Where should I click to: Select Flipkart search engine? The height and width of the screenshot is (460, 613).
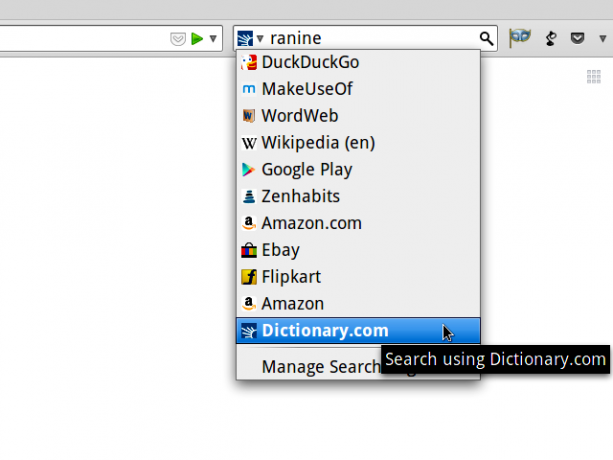358,277
